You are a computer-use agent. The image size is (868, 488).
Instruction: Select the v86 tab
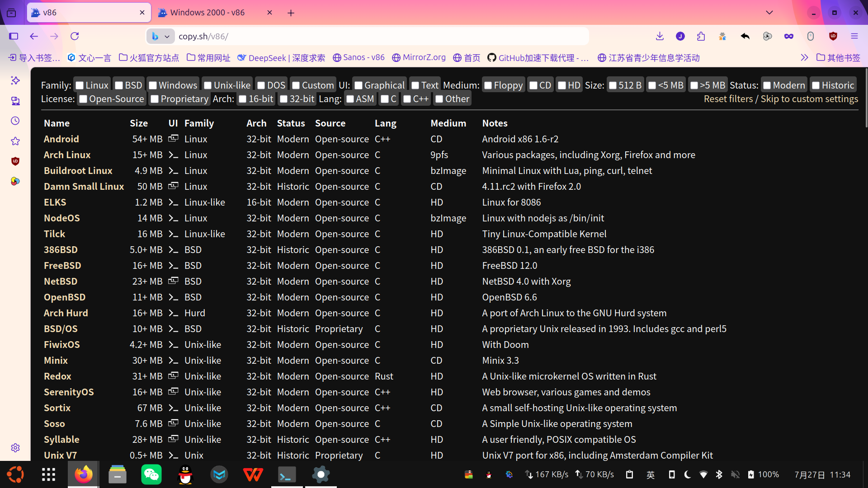pos(89,13)
